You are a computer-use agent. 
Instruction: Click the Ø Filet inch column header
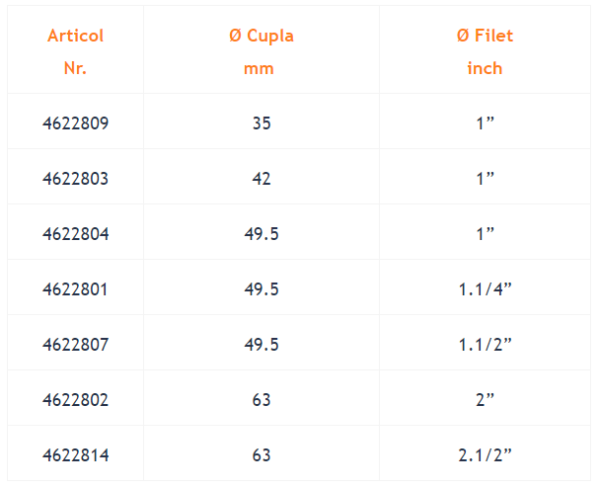(485, 52)
